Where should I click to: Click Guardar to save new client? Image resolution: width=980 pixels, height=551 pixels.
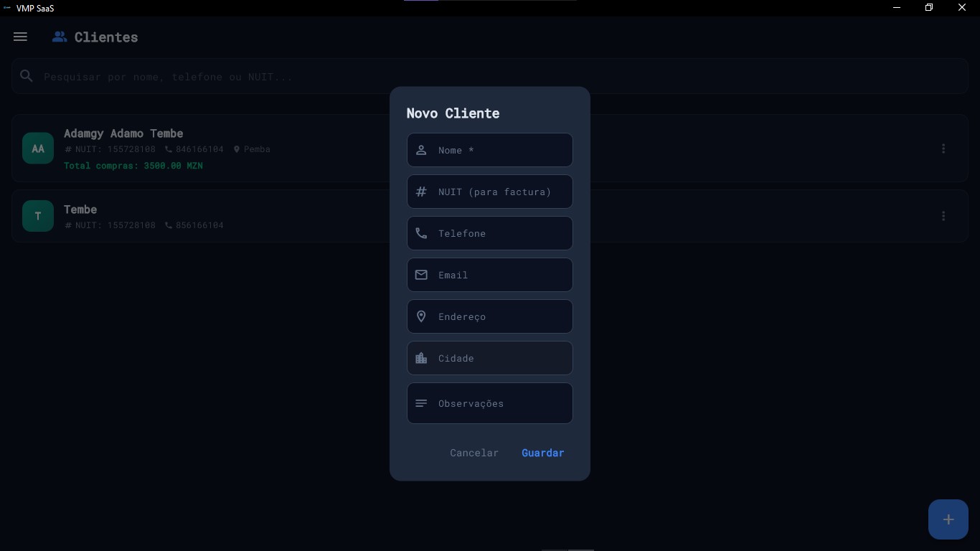543,453
